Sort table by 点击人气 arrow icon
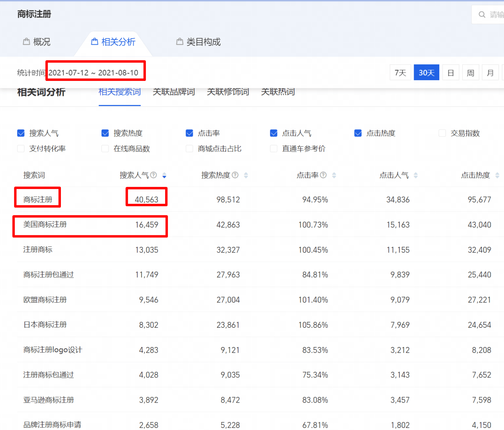The width and height of the screenshot is (504, 430). click(x=416, y=175)
